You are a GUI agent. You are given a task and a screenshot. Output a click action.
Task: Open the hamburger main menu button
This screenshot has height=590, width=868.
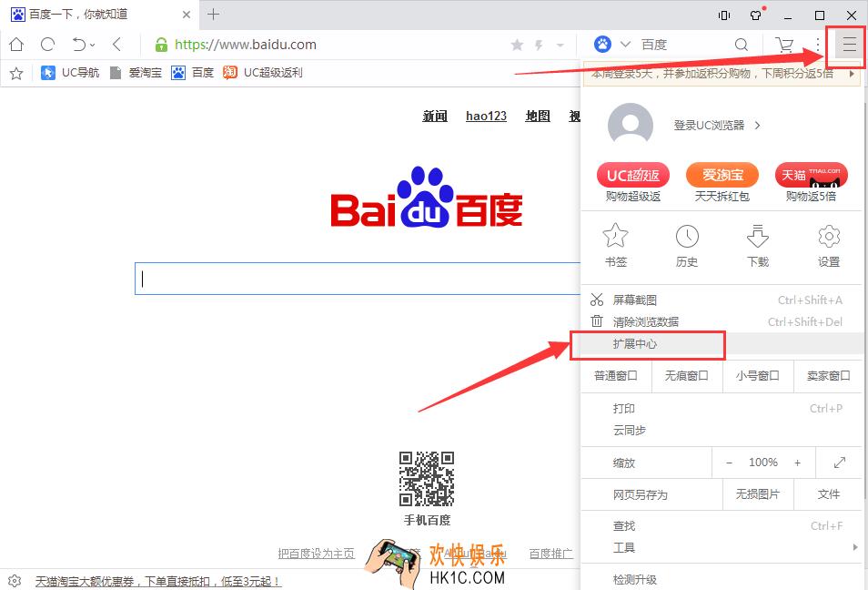849,45
